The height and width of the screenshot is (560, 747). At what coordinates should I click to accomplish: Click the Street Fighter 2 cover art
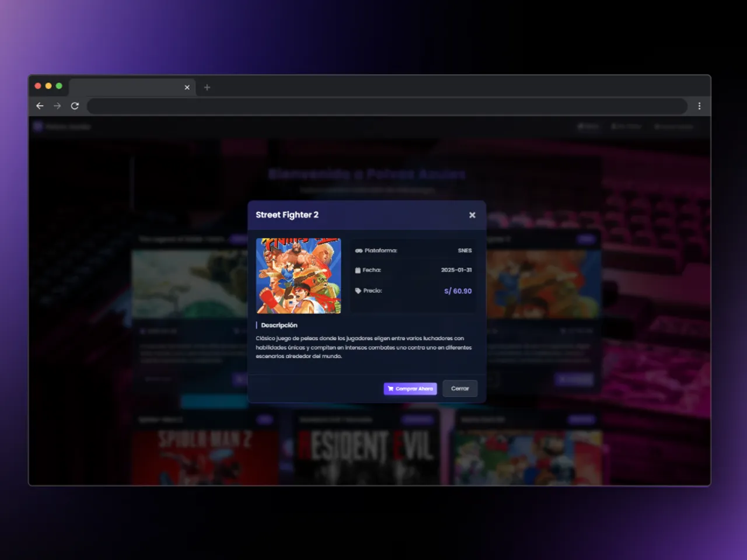[x=298, y=276]
